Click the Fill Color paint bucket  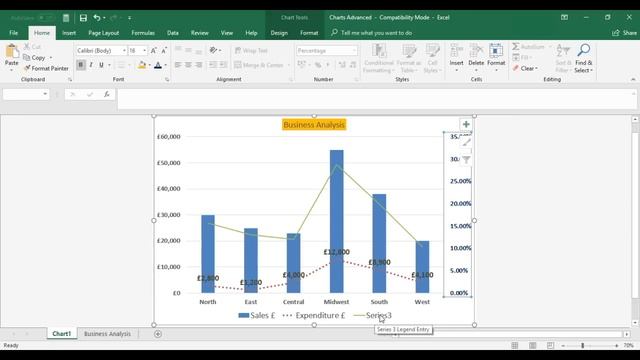point(142,65)
